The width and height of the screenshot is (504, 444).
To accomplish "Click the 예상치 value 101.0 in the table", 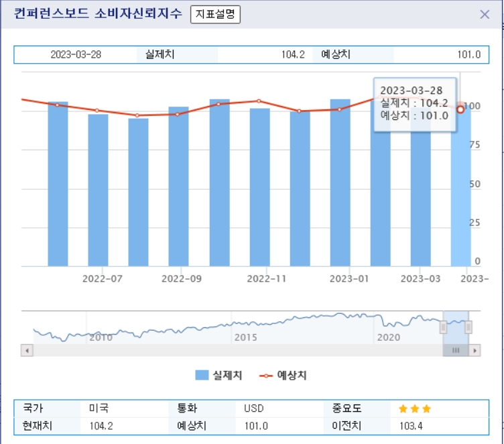I will pyautogui.click(x=256, y=426).
